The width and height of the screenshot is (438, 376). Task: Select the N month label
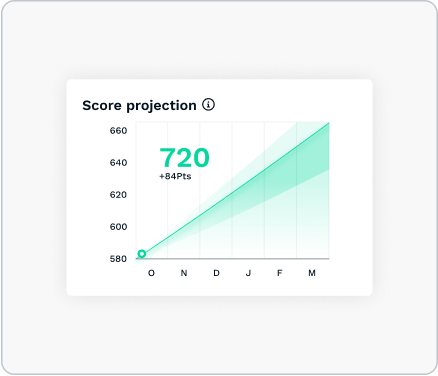(x=184, y=273)
